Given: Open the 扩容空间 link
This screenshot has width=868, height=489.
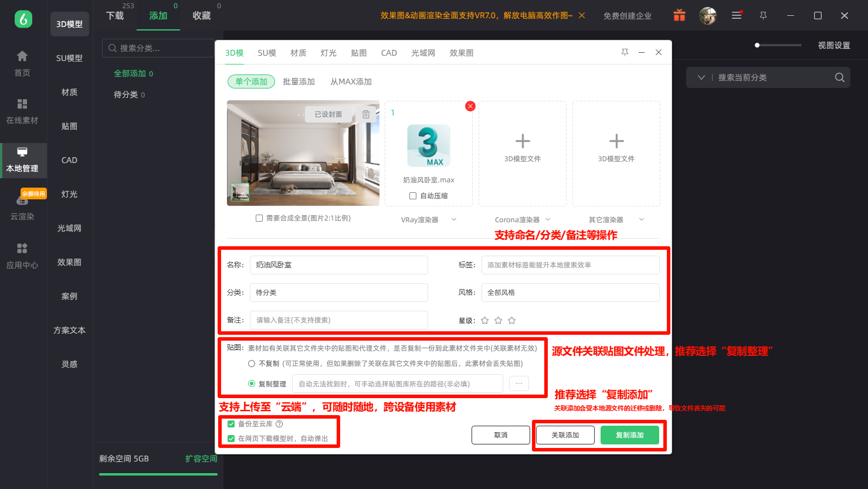Looking at the screenshot, I should 201,459.
